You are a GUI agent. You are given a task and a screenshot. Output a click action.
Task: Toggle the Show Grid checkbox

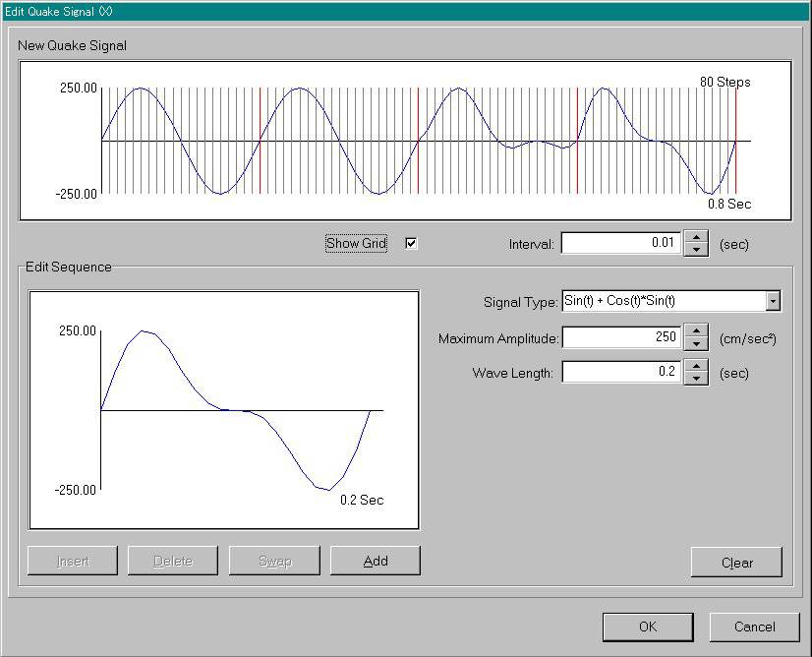411,244
